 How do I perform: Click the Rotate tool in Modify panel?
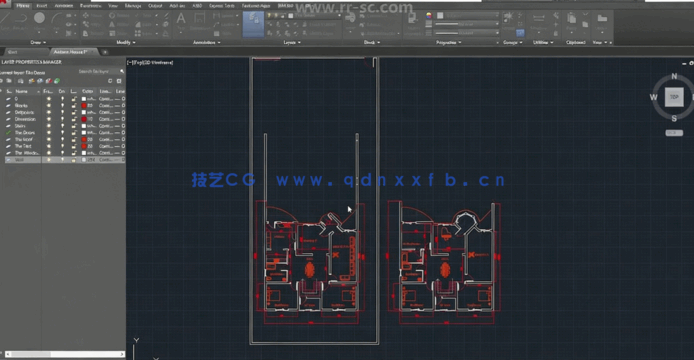pyautogui.click(x=118, y=15)
